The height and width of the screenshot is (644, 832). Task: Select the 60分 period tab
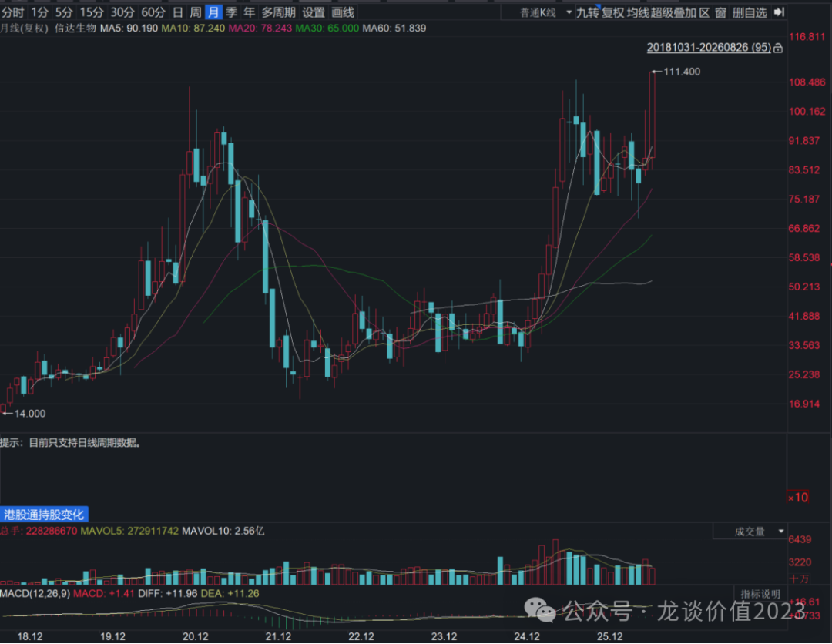[x=153, y=12]
